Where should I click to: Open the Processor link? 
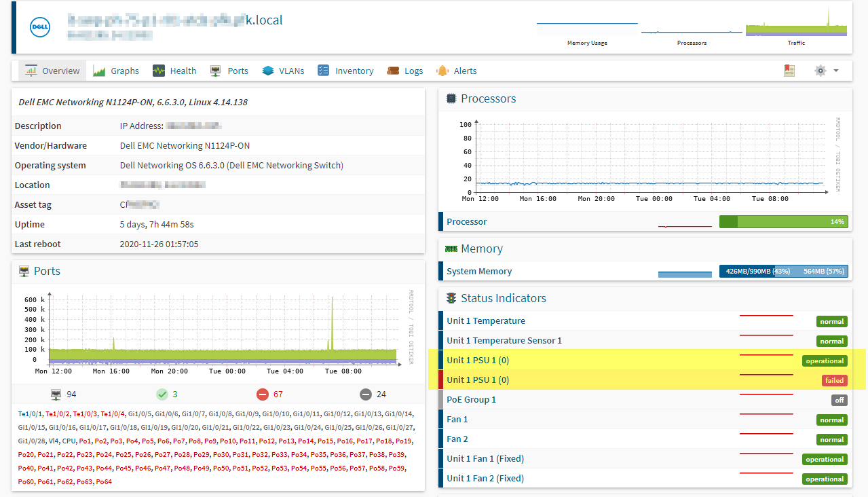click(x=467, y=221)
